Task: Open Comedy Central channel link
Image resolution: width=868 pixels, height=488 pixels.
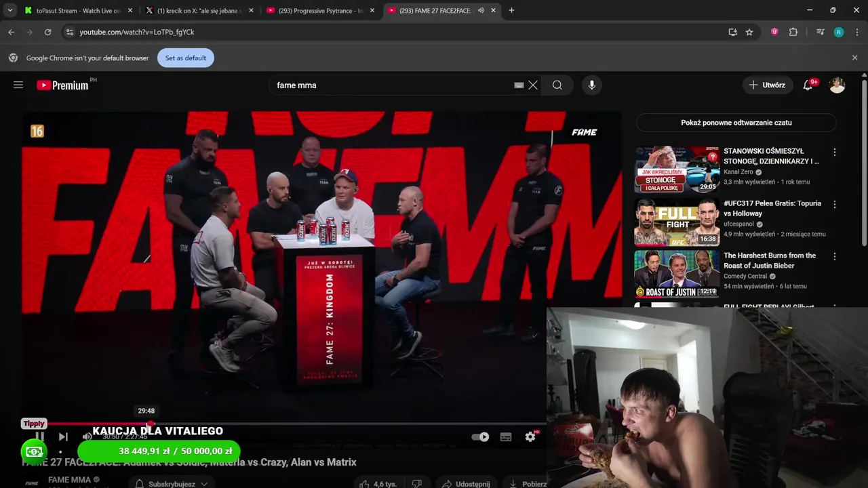Action: coord(745,277)
